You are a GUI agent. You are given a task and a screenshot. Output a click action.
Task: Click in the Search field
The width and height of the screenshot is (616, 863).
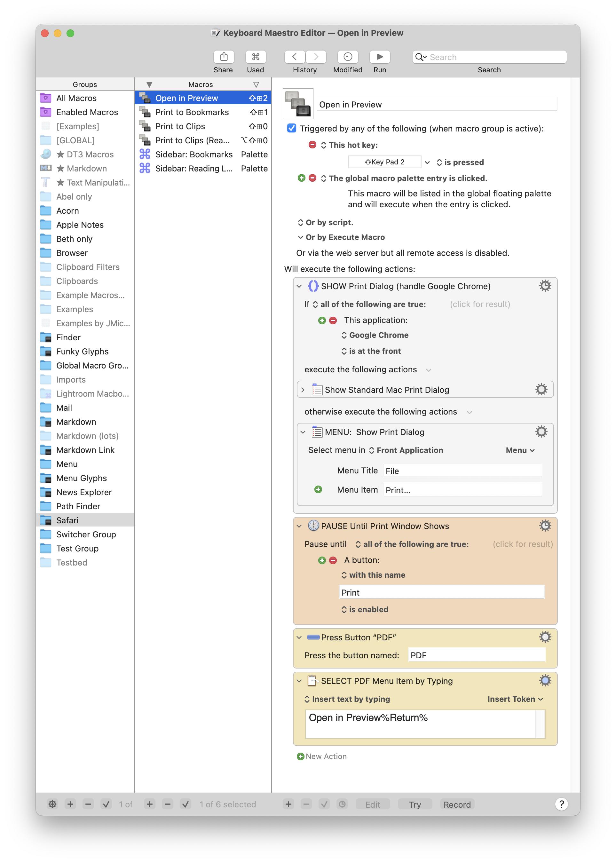click(x=489, y=57)
